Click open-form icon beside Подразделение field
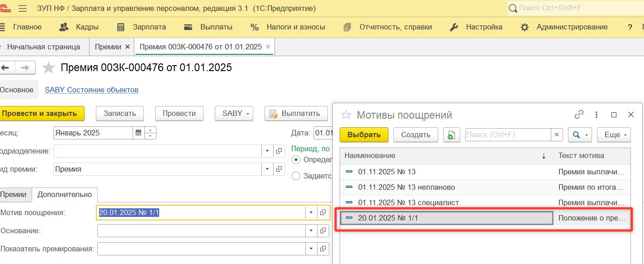The width and height of the screenshot is (644, 264). click(x=279, y=151)
